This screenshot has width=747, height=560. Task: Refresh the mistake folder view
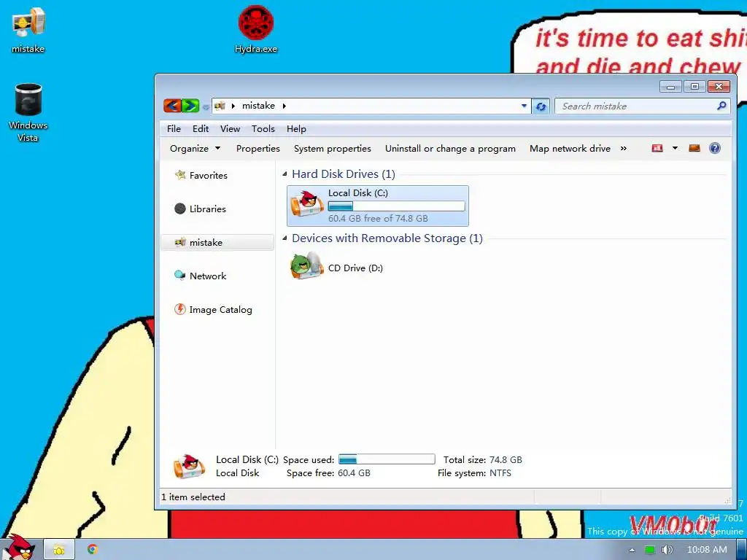[541, 106]
